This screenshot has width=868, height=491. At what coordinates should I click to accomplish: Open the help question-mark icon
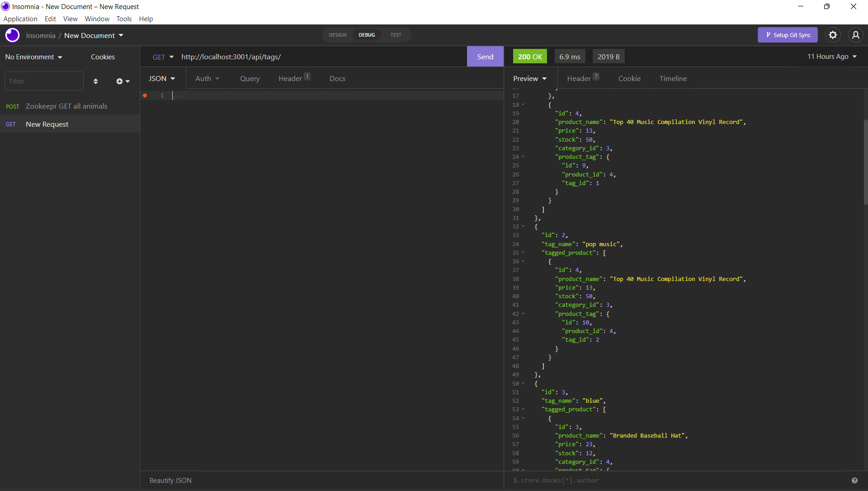coord(854,480)
